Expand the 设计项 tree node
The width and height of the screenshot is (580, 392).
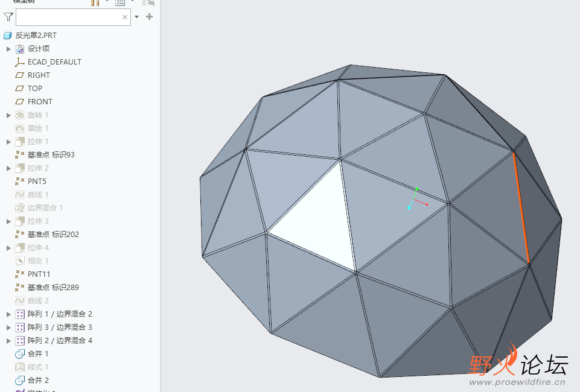tap(8, 48)
